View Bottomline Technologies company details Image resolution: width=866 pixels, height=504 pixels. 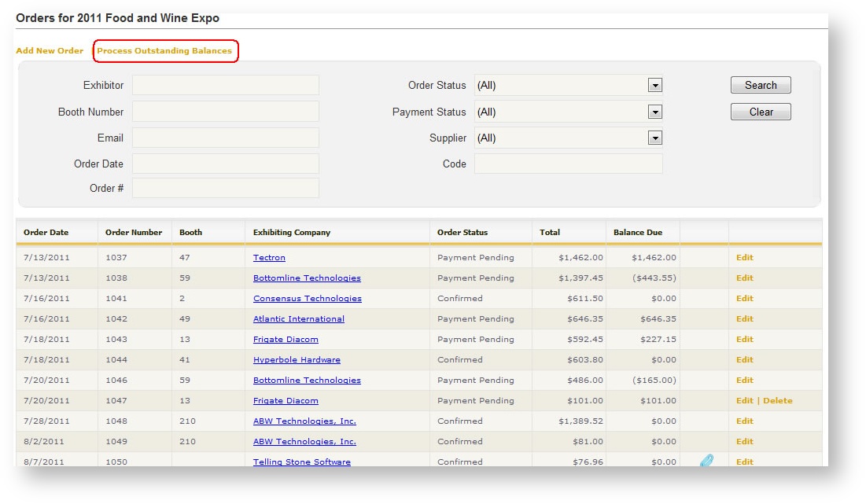tap(307, 278)
